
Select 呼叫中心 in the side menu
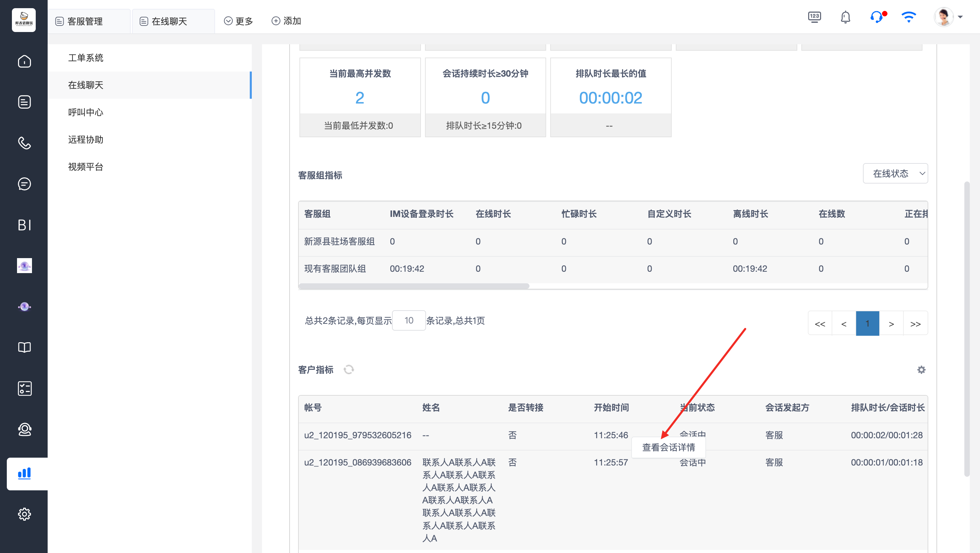coord(86,112)
